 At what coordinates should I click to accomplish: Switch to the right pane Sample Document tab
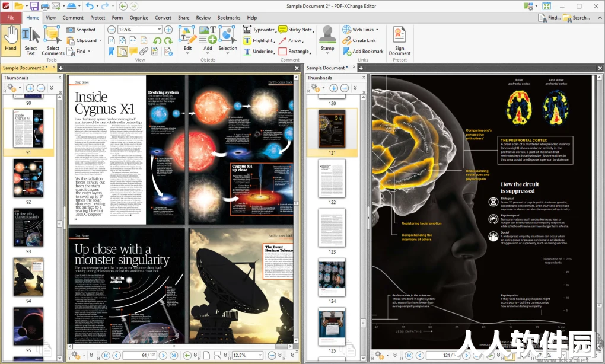(327, 68)
